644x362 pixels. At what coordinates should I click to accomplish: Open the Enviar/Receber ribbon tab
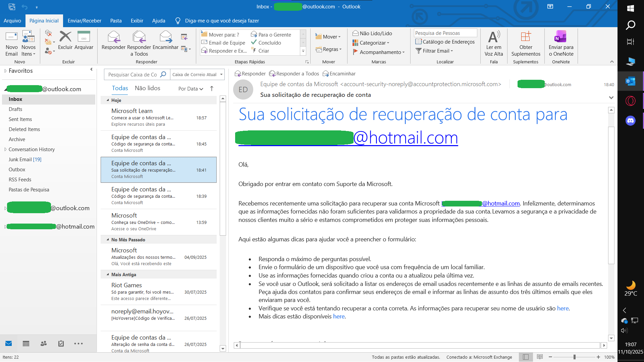(84, 20)
